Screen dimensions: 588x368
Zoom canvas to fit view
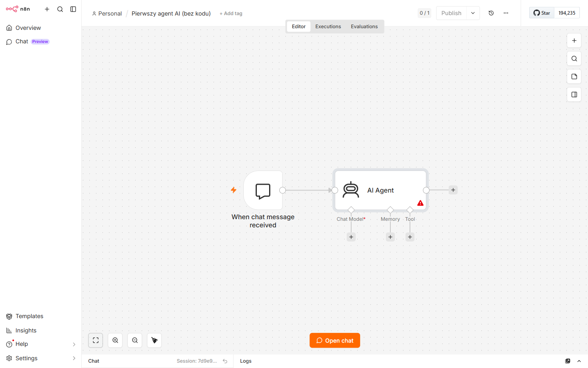point(96,340)
